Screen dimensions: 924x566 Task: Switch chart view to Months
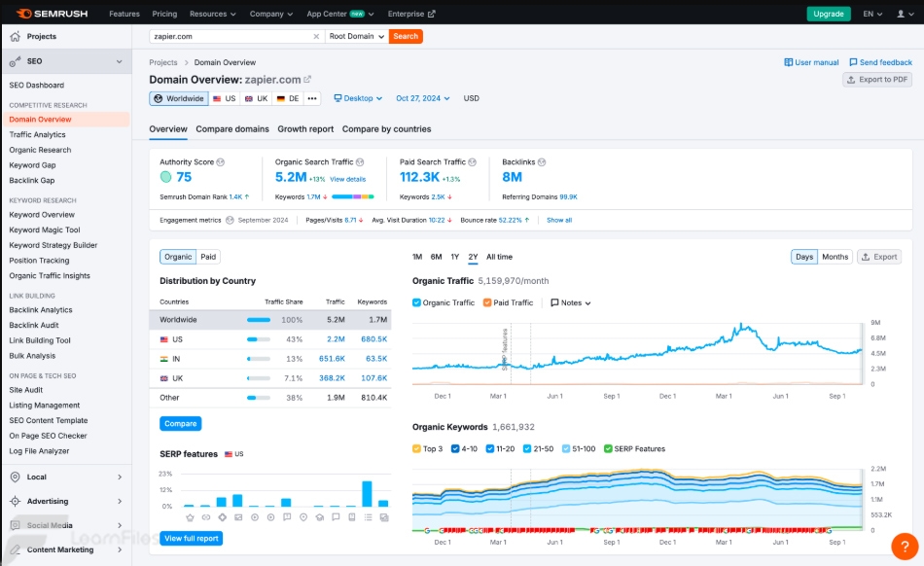[835, 257]
